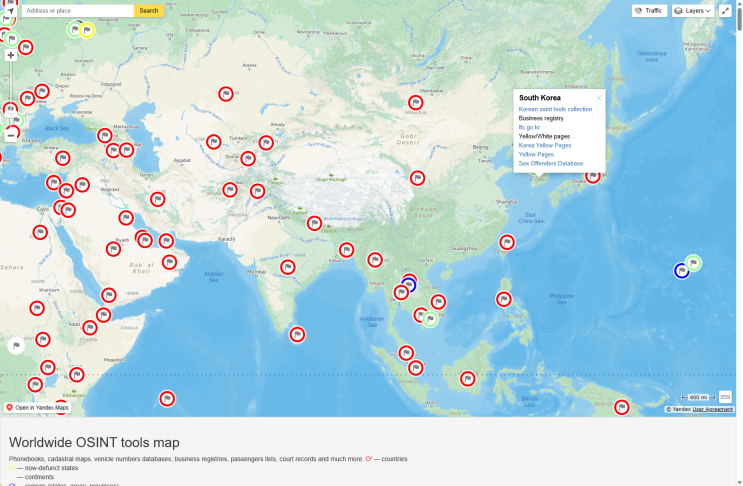
Task: Open the Egypt marker below Cairo
Action: coord(40,233)
